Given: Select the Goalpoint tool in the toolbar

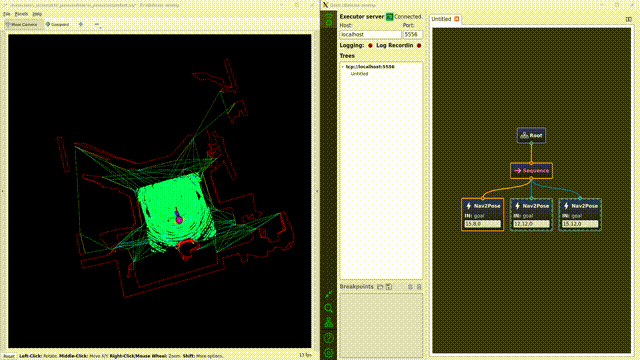Looking at the screenshot, I should [x=57, y=24].
